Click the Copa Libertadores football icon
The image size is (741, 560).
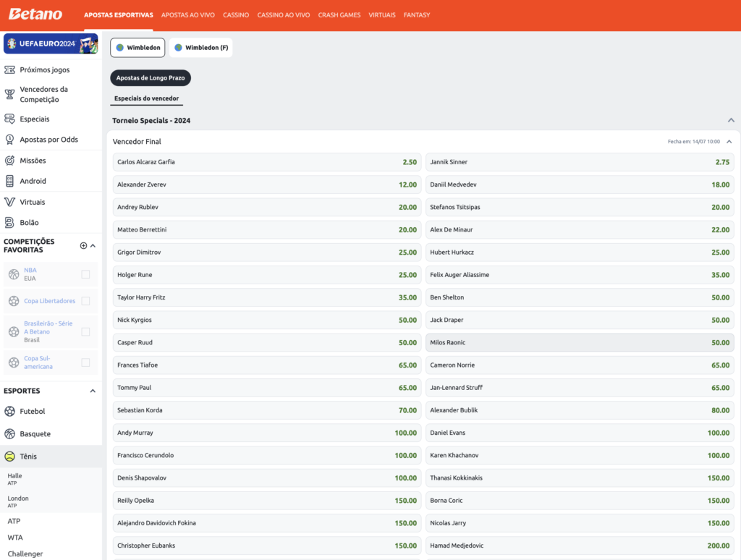(x=14, y=301)
